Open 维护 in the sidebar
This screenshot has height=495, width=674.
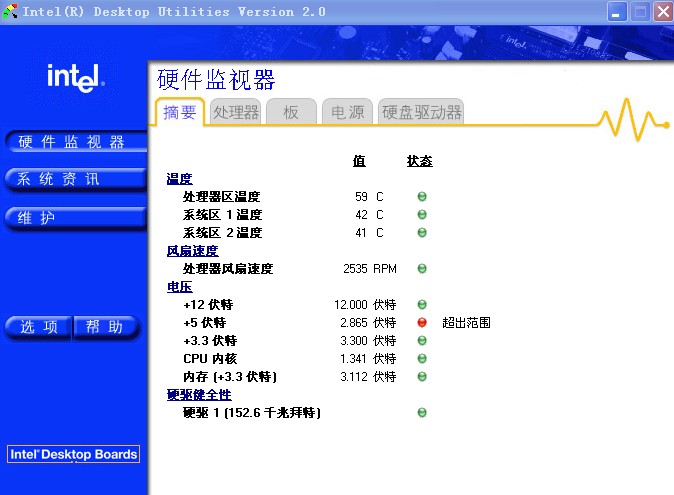click(x=76, y=217)
